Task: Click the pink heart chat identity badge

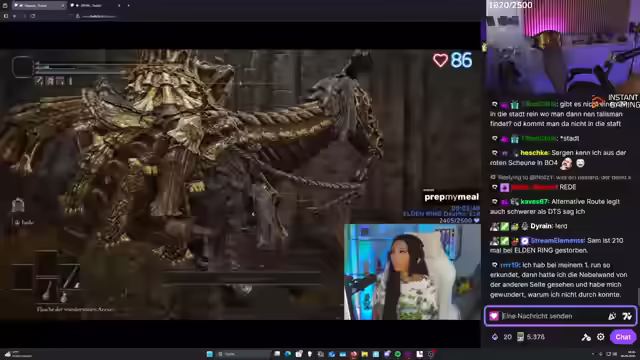Action: coord(494,316)
